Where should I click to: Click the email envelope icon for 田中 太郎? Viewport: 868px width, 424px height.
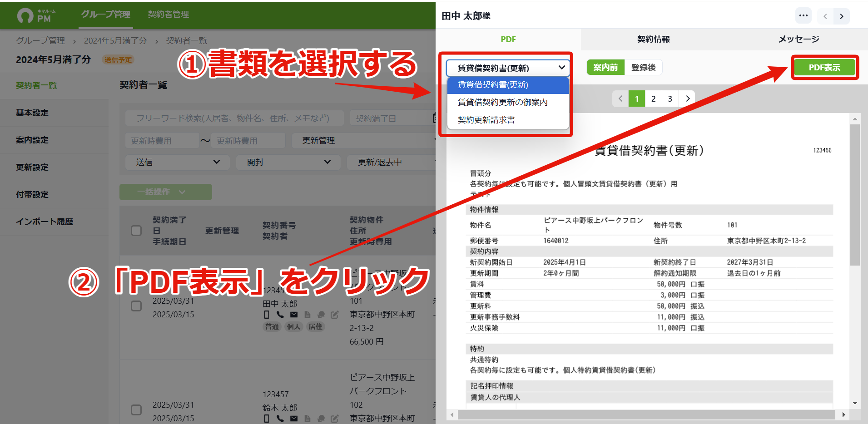tap(294, 315)
